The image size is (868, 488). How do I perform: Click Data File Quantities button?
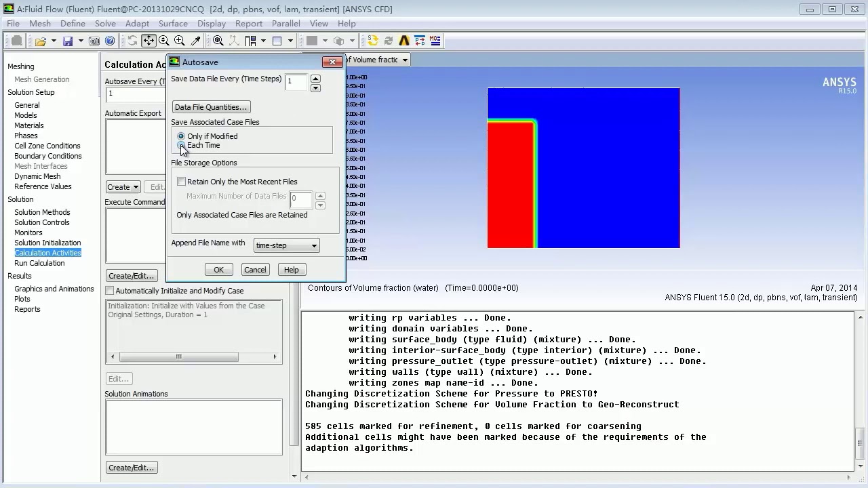[x=211, y=107]
